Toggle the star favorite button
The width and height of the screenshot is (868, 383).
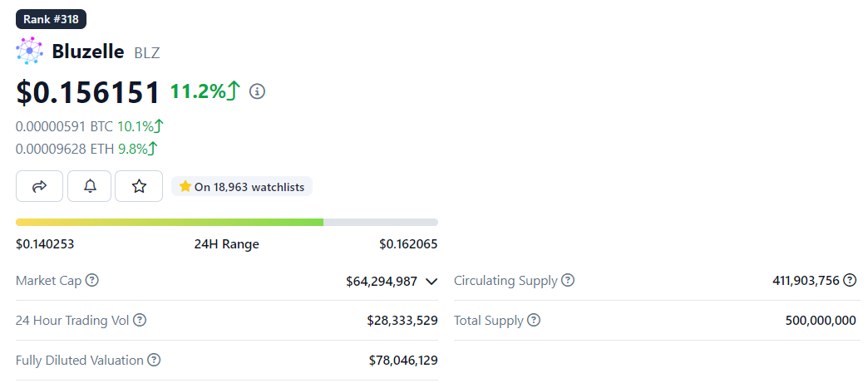[x=139, y=186]
